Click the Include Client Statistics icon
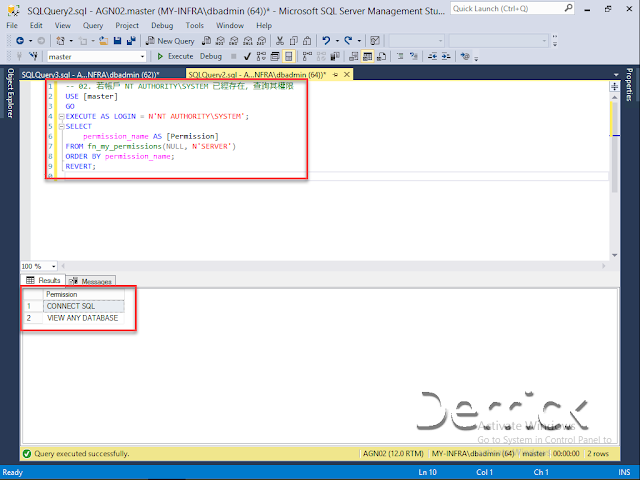The image size is (640, 480). [335, 56]
